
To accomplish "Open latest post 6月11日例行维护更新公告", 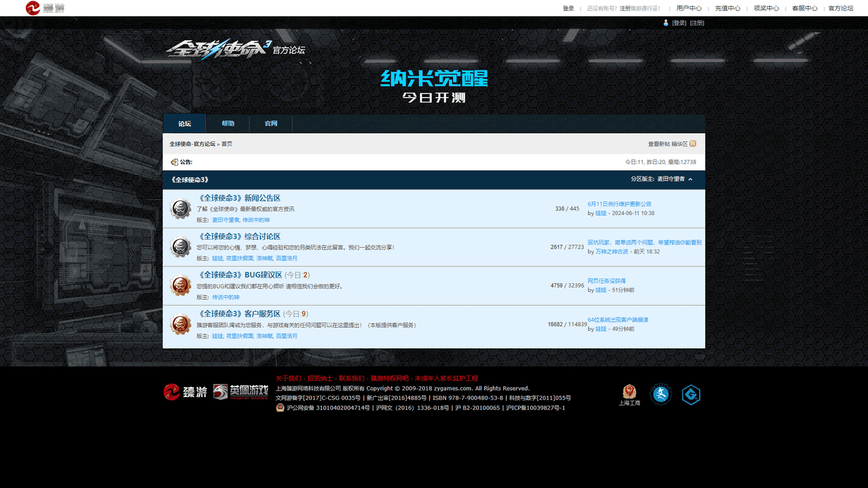I will pyautogui.click(x=620, y=204).
